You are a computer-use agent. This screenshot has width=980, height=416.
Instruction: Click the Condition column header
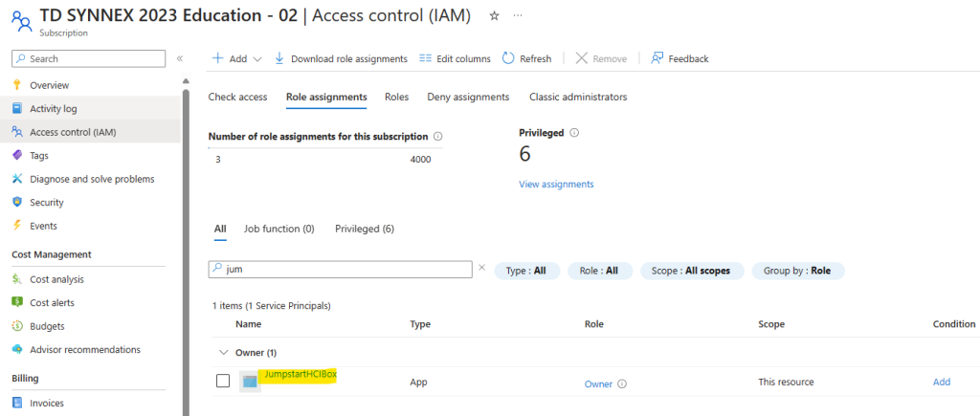(x=954, y=323)
